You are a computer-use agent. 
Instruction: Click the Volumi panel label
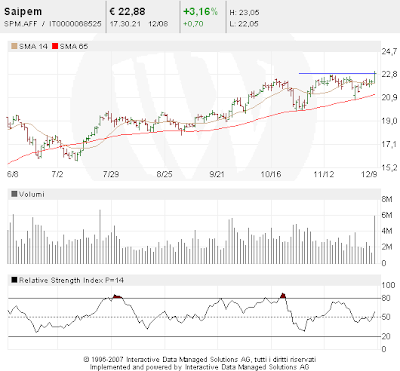pyautogui.click(x=32, y=194)
